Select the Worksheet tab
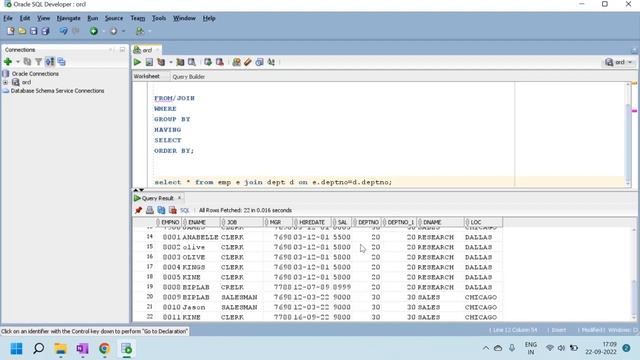This screenshot has width=640, height=360. point(147,76)
